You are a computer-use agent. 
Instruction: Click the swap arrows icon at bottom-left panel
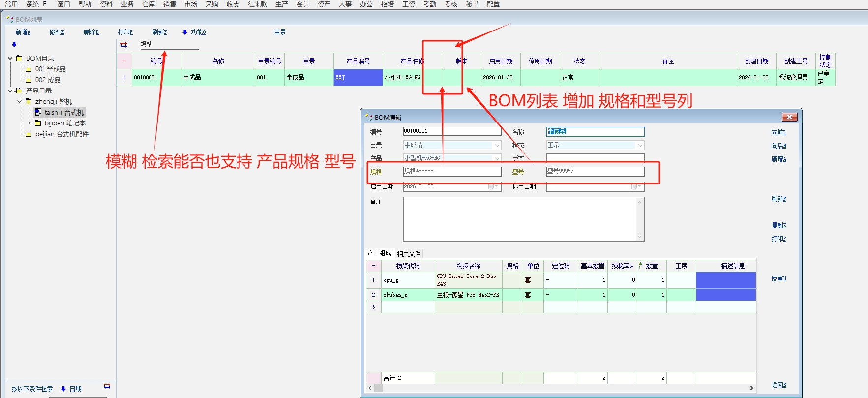[x=107, y=386]
